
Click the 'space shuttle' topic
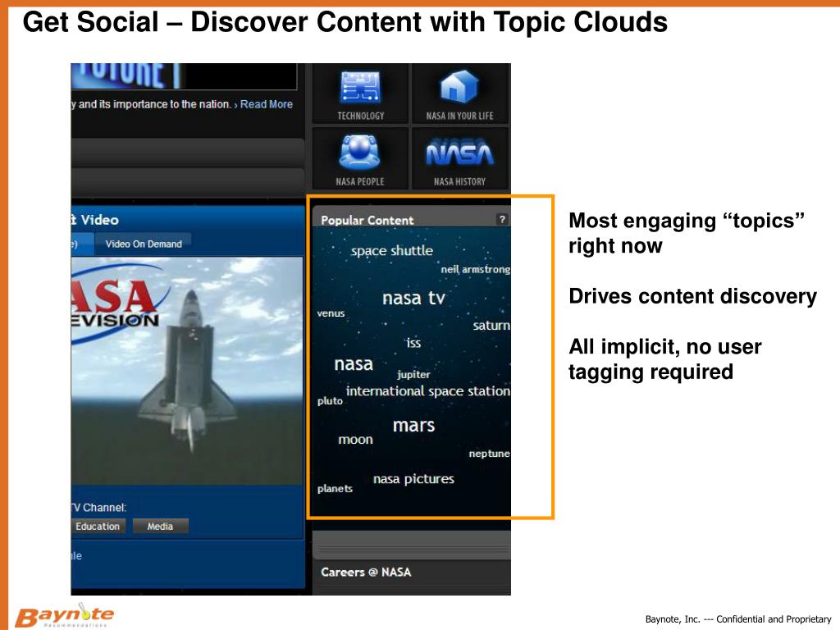(x=392, y=251)
